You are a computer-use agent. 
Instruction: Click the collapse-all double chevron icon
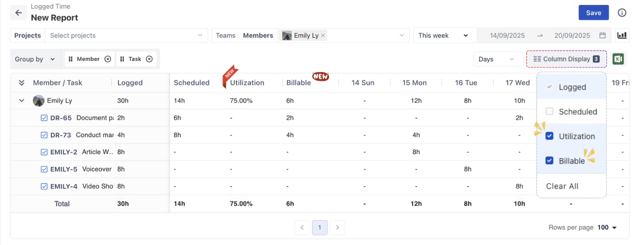[21, 83]
